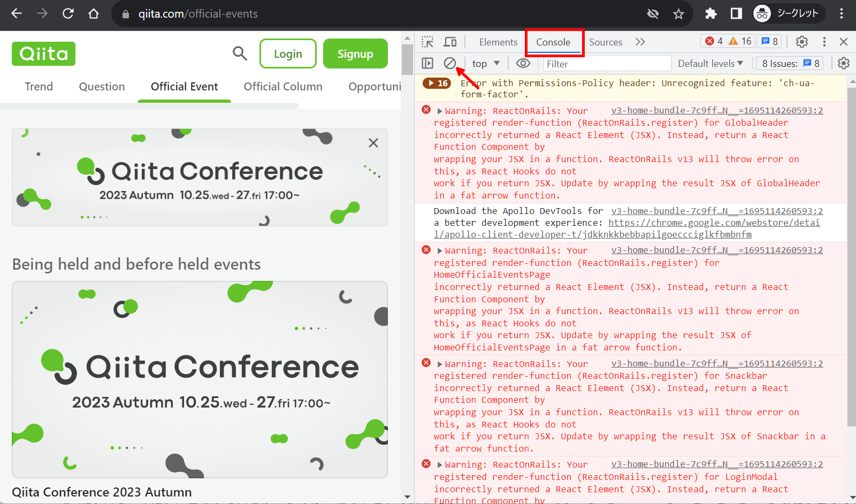The image size is (856, 504).
Task: Select the Official Event tab
Action: (x=184, y=87)
